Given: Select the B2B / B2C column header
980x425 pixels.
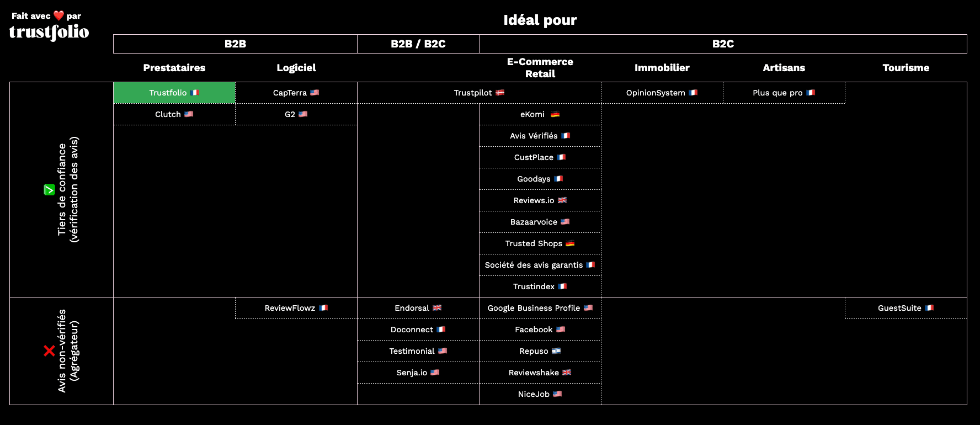Looking at the screenshot, I should [418, 44].
